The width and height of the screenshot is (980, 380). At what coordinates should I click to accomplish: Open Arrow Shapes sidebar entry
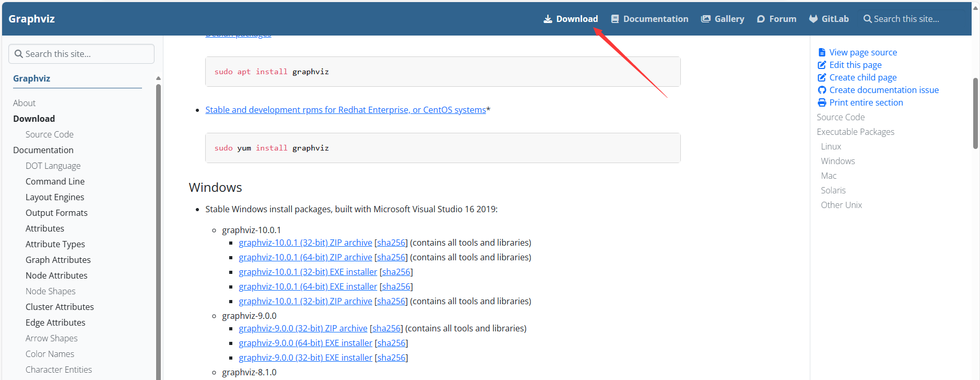point(52,338)
